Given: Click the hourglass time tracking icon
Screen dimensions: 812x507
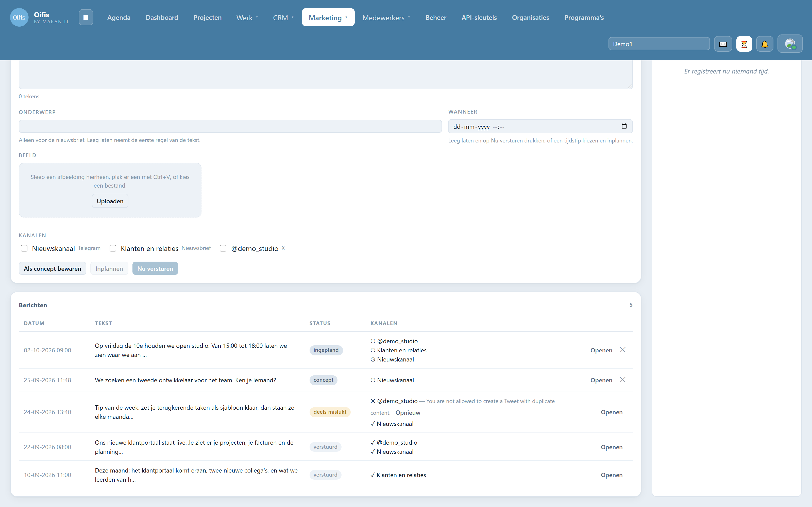Looking at the screenshot, I should pyautogui.click(x=744, y=44).
